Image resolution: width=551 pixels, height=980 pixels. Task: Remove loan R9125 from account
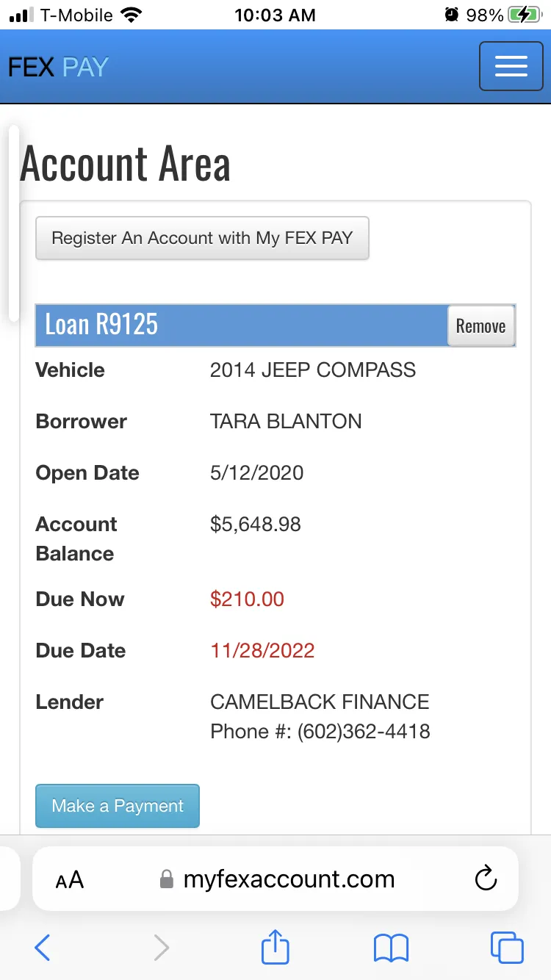(480, 325)
